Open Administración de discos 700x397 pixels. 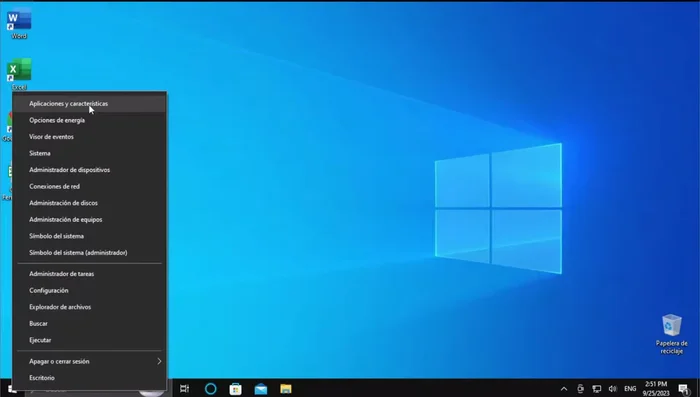pos(89,203)
